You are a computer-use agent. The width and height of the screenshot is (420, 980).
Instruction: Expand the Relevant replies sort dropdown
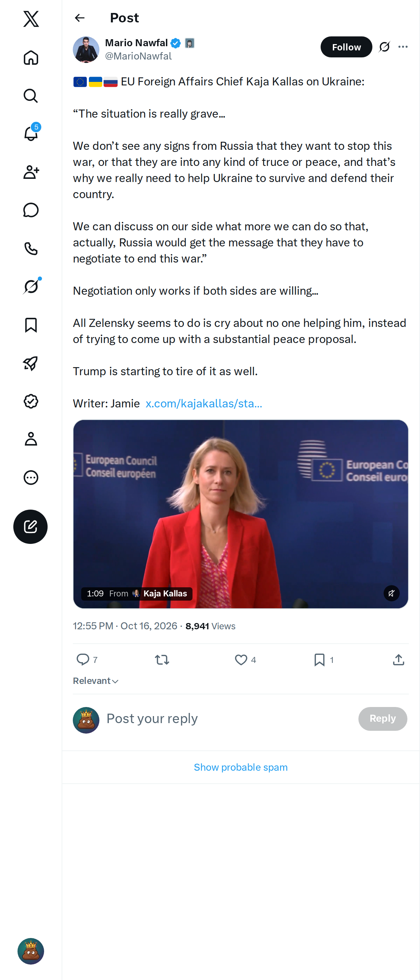click(x=96, y=681)
